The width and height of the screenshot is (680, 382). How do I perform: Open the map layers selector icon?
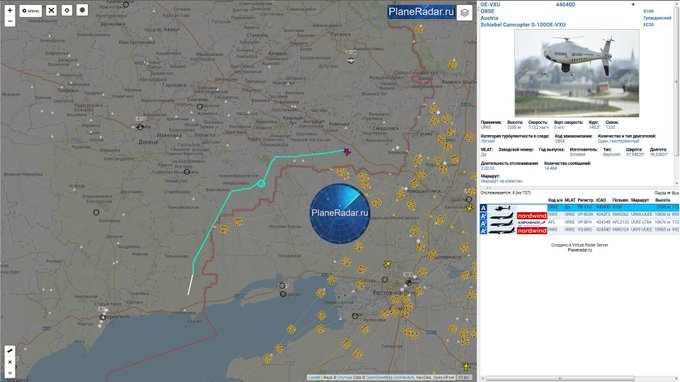[464, 13]
